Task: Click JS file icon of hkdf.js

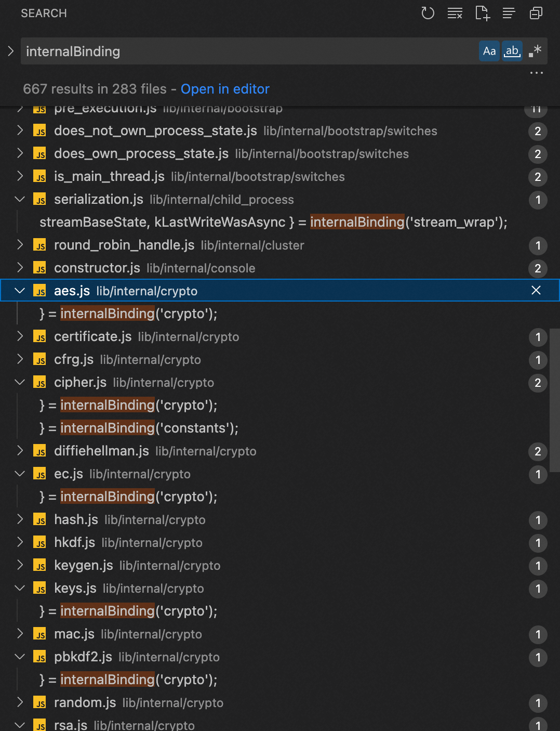Action: tap(39, 543)
